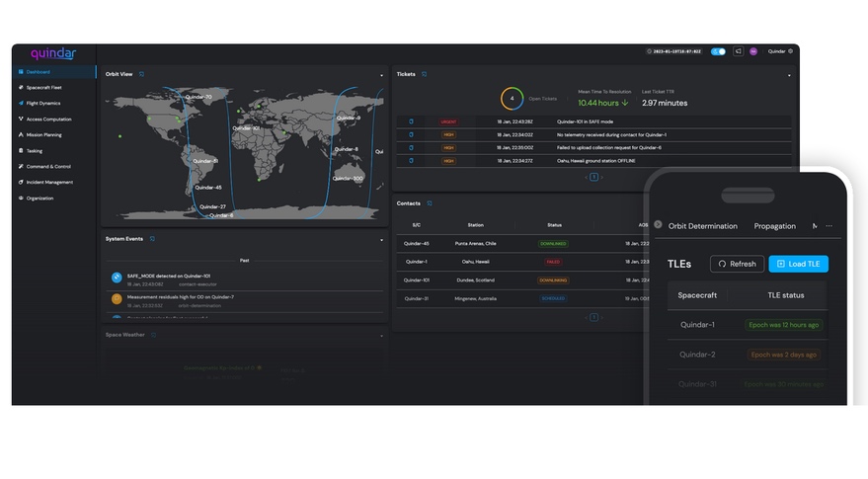Open ticket icon for Oahu station OFFLINE
The width and height of the screenshot is (868, 479).
pos(411,161)
